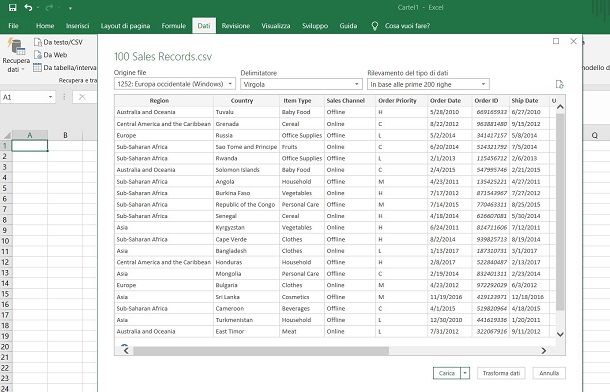Click scroll left arrow under preview

point(126,351)
